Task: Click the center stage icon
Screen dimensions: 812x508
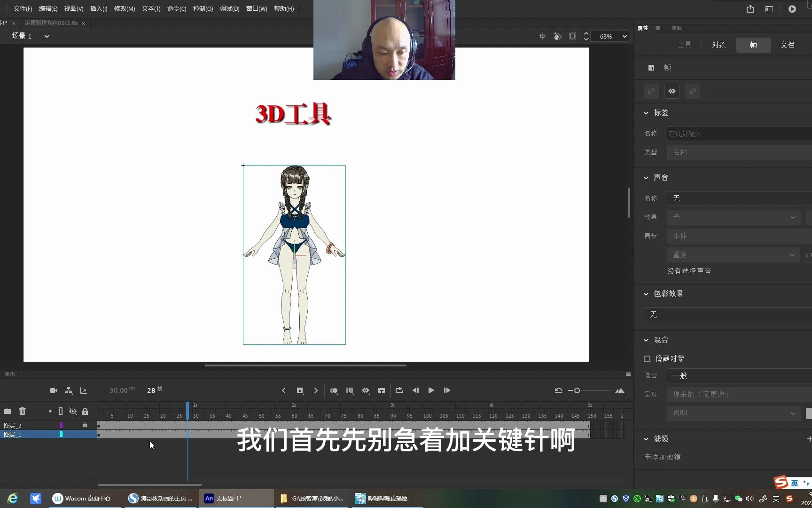Action: click(542, 36)
